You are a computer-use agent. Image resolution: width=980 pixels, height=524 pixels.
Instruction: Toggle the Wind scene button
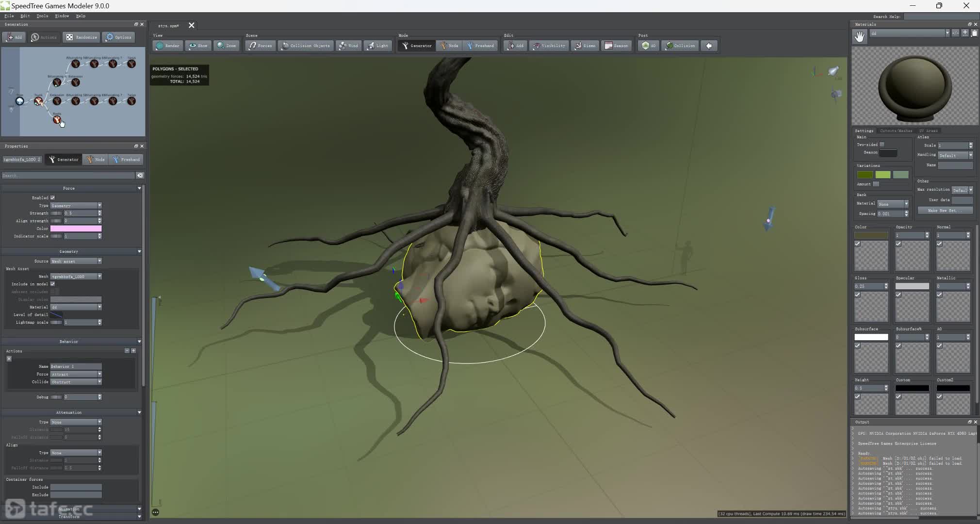[x=348, y=46]
